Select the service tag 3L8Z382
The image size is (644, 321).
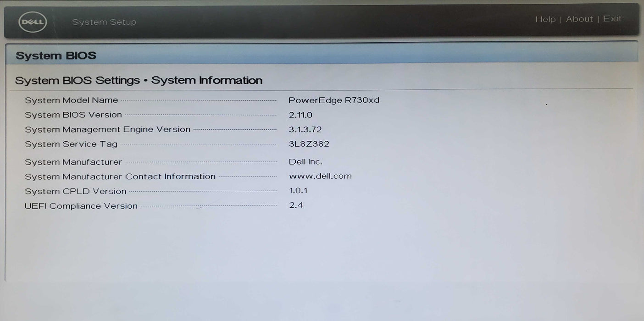tap(309, 144)
